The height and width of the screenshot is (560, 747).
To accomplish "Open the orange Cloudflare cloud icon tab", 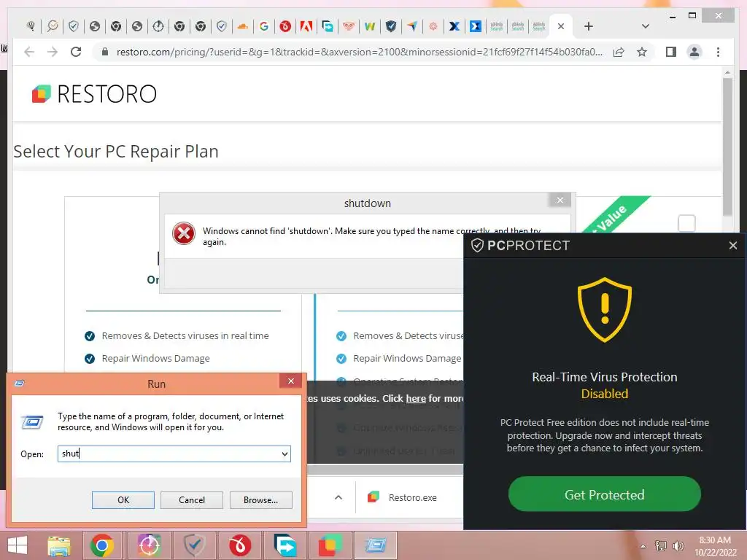I will [242, 27].
